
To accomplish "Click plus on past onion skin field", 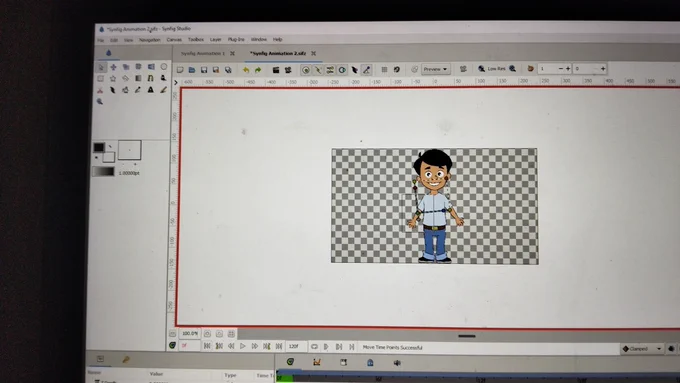I will 568,69.
